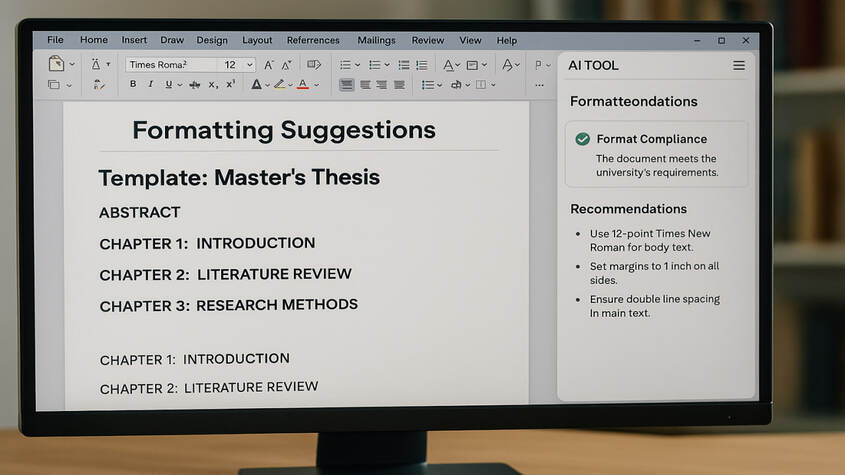
Task: Toggle left text alignment
Action: [346, 85]
